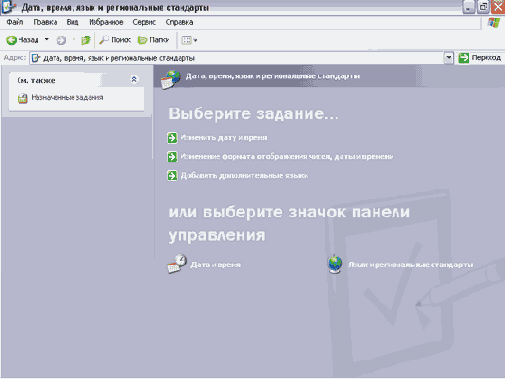The width and height of the screenshot is (505, 379).
Task: Click green arrow beside Изменить дату и время
Action: tap(172, 138)
